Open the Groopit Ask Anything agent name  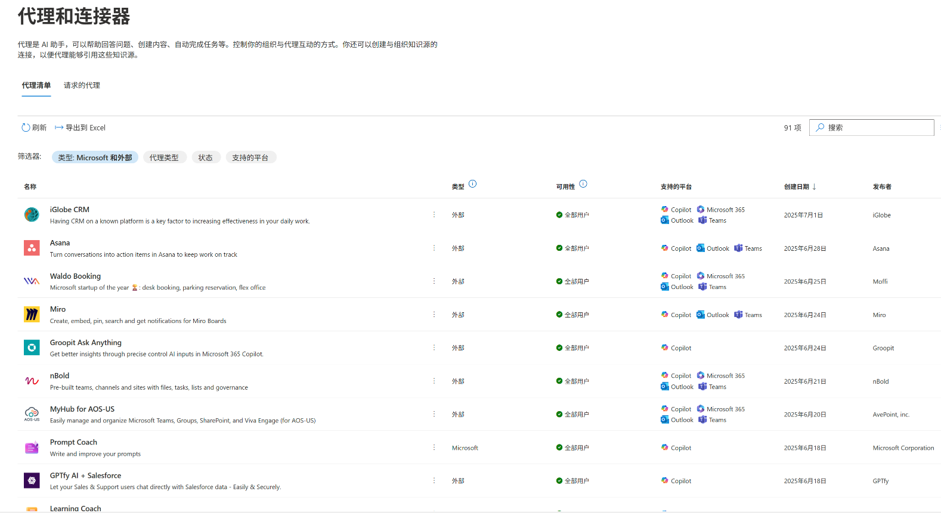pos(85,343)
